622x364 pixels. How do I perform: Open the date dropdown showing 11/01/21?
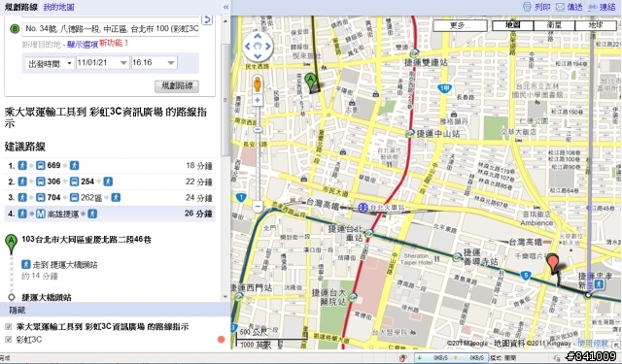[103, 63]
